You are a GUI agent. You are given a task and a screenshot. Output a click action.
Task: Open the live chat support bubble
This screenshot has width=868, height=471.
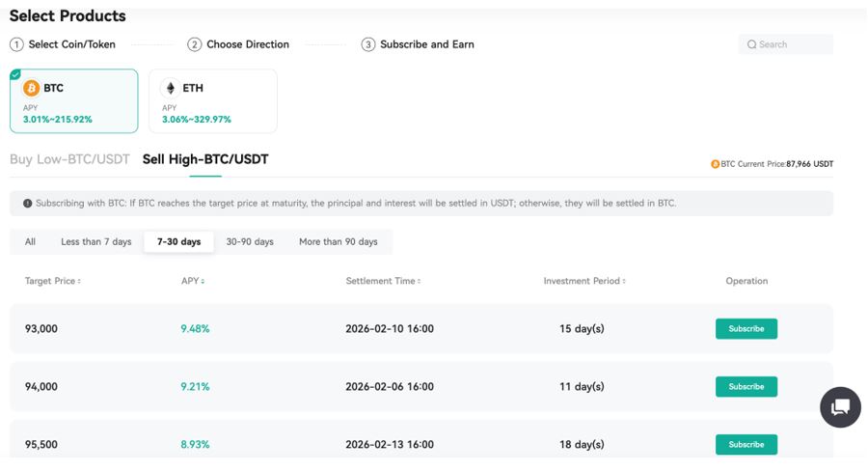tap(840, 406)
